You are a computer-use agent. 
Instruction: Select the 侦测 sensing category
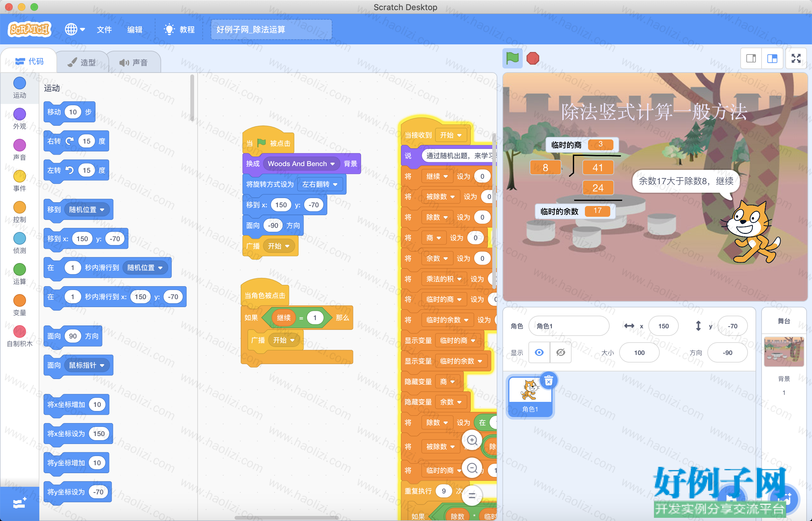point(20,243)
